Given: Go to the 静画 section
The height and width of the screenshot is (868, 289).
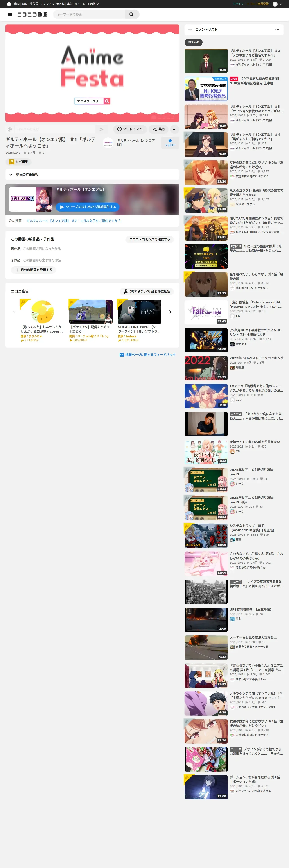Looking at the screenshot, I should pyautogui.click(x=25, y=4).
